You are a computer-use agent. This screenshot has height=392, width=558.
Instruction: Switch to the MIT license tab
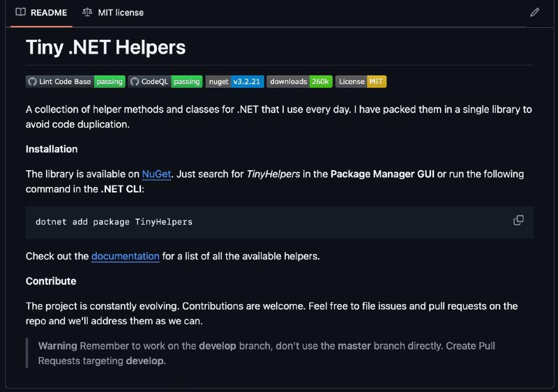pyautogui.click(x=113, y=13)
